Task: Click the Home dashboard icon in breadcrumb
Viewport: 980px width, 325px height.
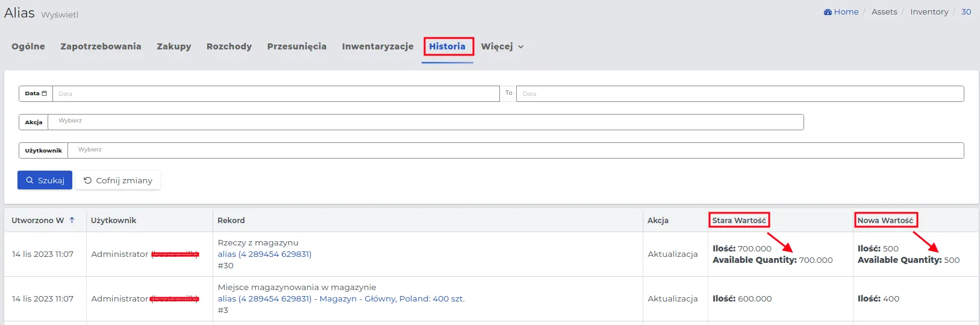Action: tap(828, 12)
